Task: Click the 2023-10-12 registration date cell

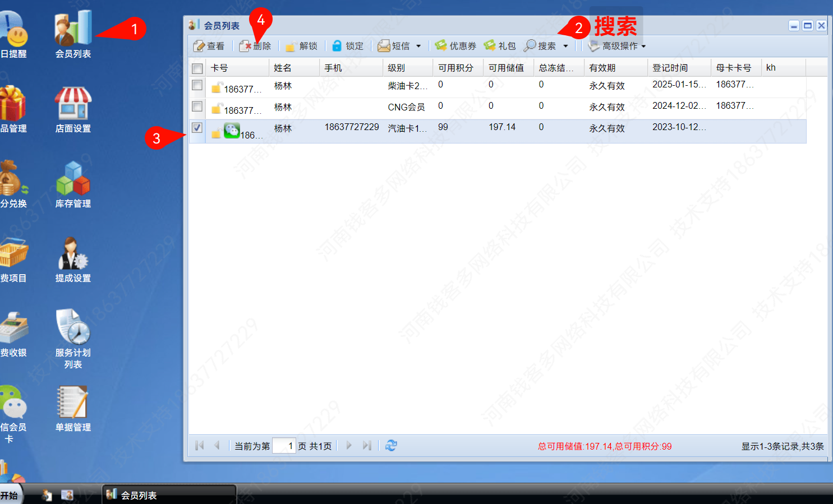Action: point(679,127)
